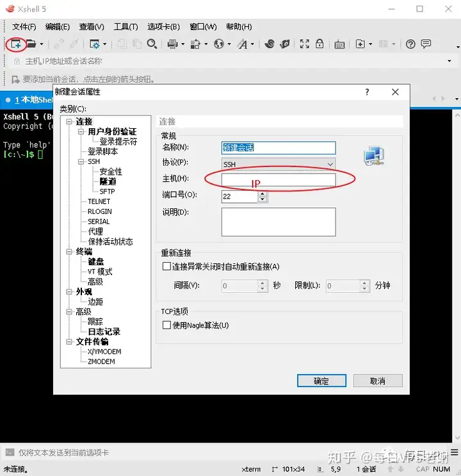
Task: Click the open session folder icon
Action: [31, 44]
